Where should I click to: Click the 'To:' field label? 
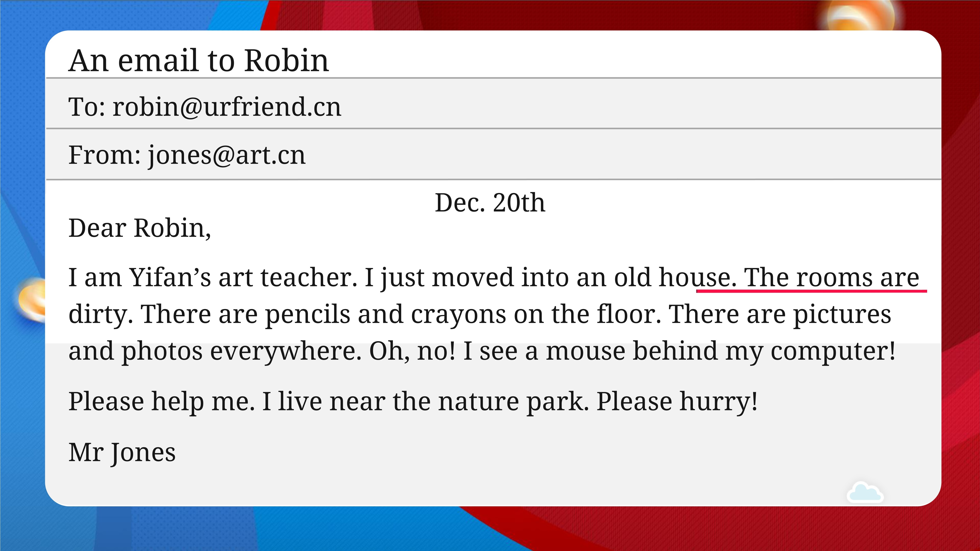pos(87,107)
